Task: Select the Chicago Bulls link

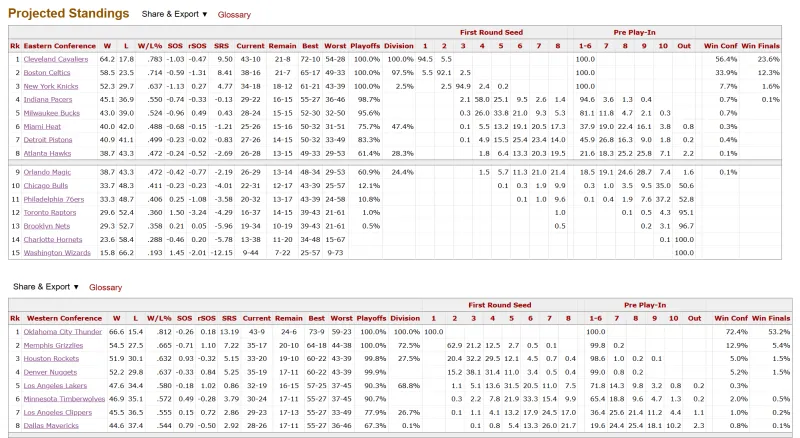Action: [46, 186]
